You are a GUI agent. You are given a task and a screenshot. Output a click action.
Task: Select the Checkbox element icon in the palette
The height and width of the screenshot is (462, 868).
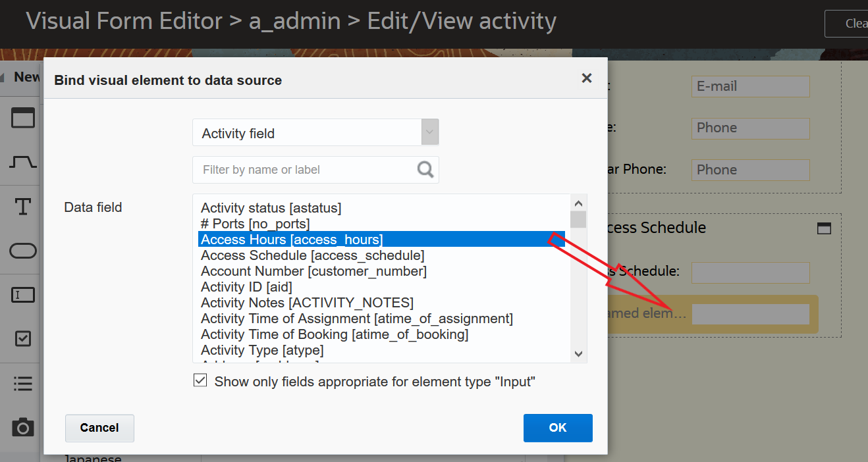click(22, 338)
